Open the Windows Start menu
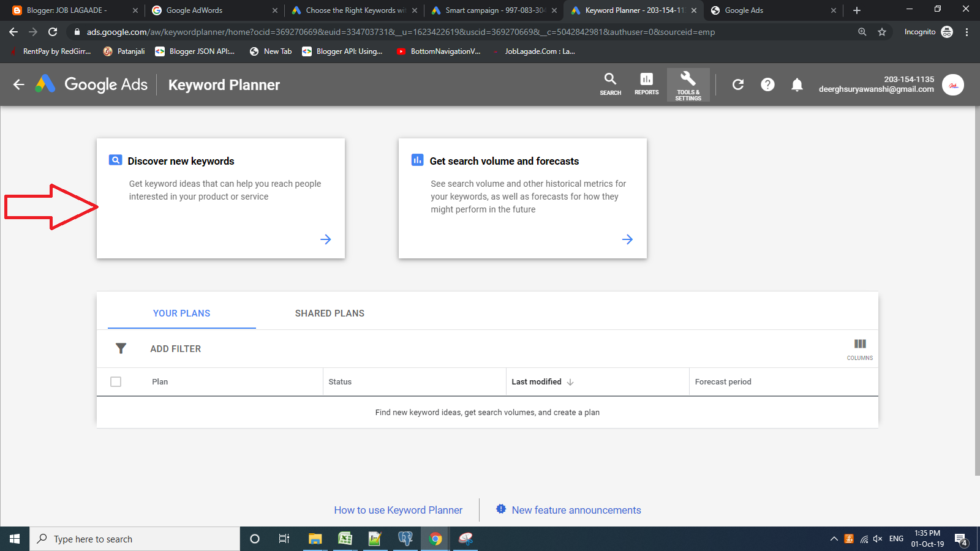The width and height of the screenshot is (980, 551). tap(15, 539)
